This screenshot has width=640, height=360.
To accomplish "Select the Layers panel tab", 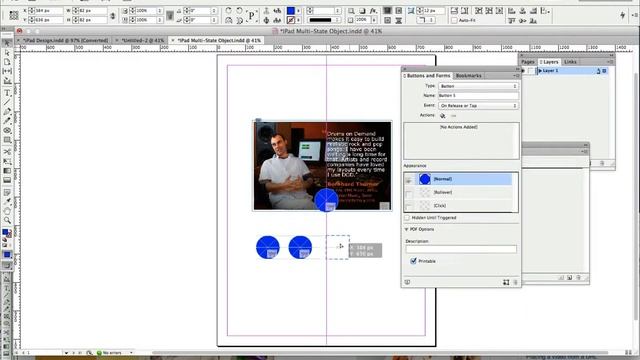I will [x=549, y=62].
